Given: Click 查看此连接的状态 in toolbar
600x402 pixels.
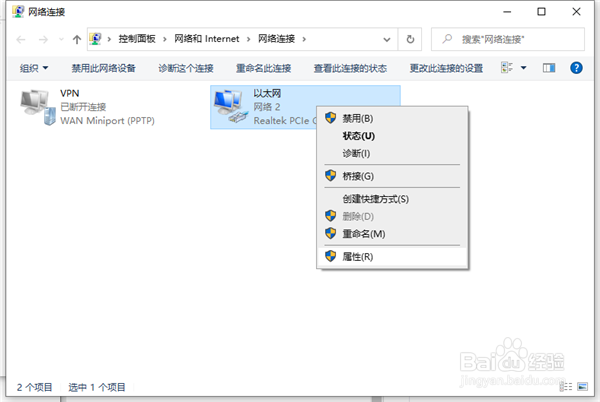Looking at the screenshot, I should [350, 68].
